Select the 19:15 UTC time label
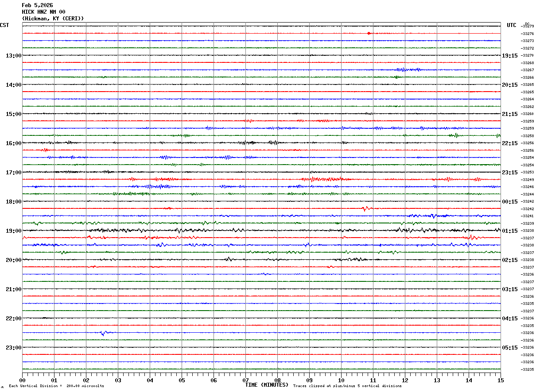Viewport: 536px width, 392px height. pos(509,56)
